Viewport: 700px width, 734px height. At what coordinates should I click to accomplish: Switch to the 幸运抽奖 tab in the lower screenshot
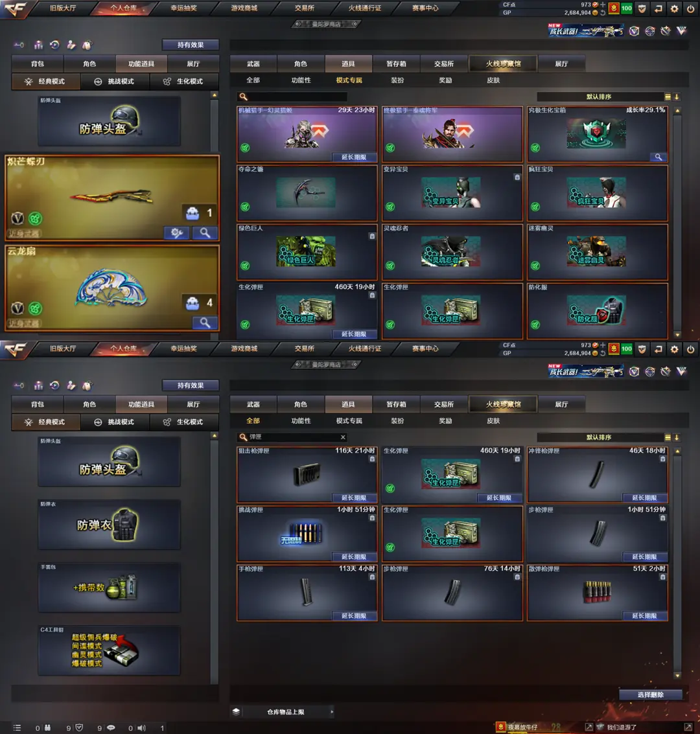click(x=183, y=349)
